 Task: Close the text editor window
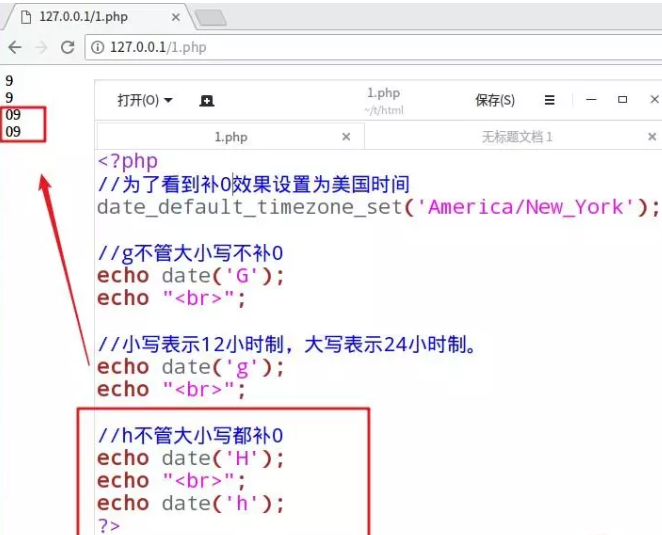(x=654, y=100)
